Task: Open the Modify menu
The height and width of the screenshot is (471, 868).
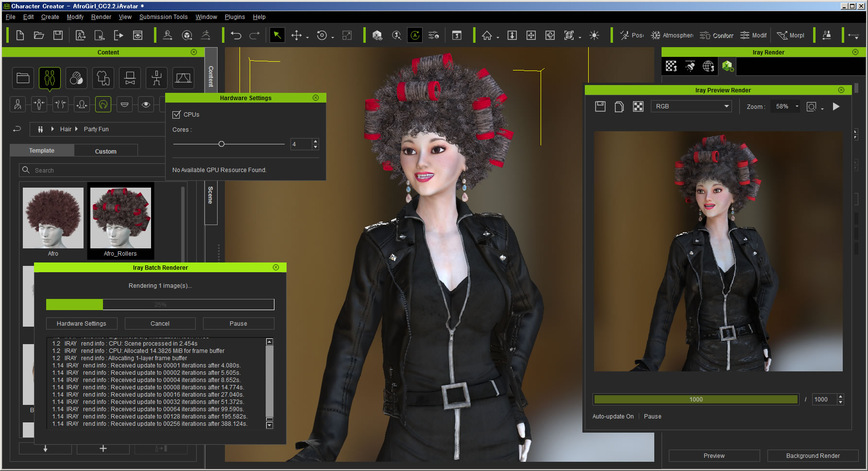Action: point(75,17)
